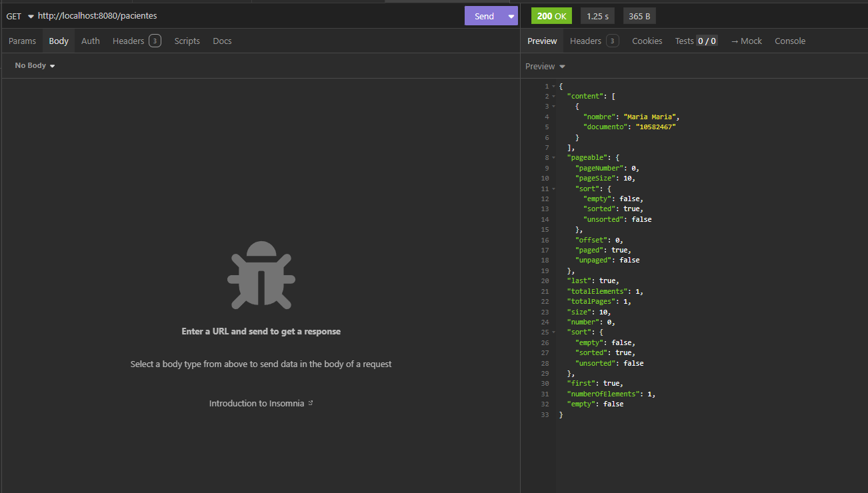Open the GET method dropdown
868x493 pixels.
[20, 15]
